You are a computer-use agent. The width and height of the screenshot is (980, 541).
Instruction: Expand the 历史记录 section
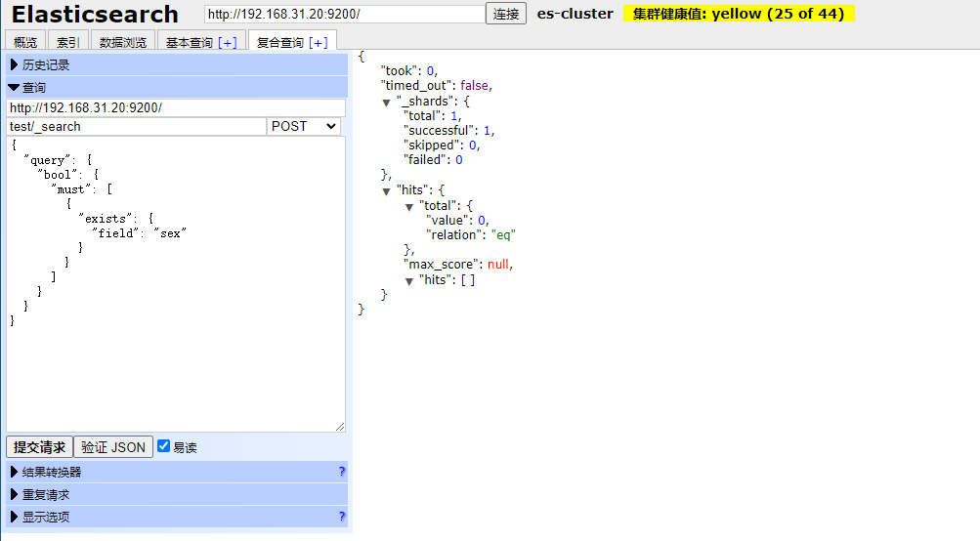177,65
